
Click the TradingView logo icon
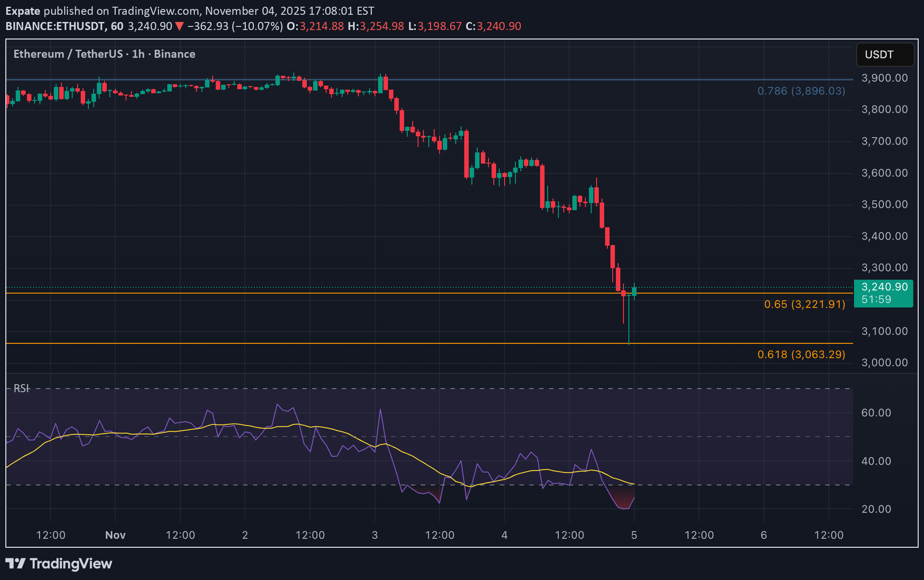pos(16,563)
